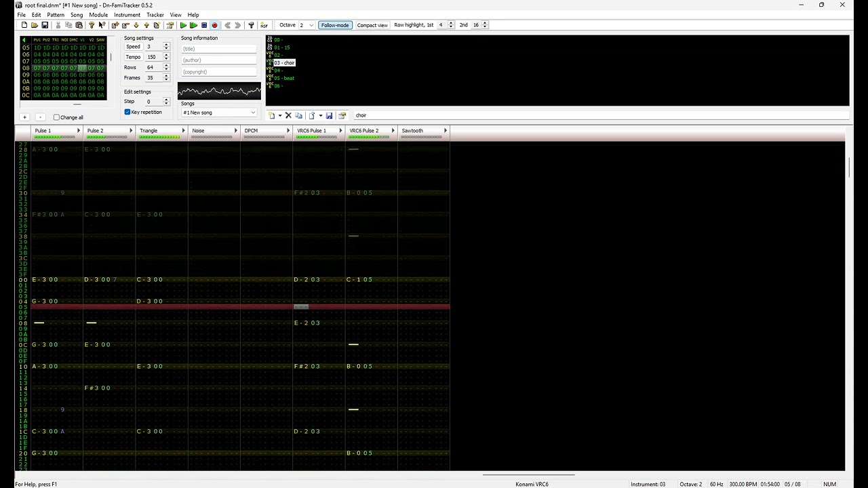Go to the next frame with the right arrows icon
Viewport: 868px width, 488px height.
238,25
